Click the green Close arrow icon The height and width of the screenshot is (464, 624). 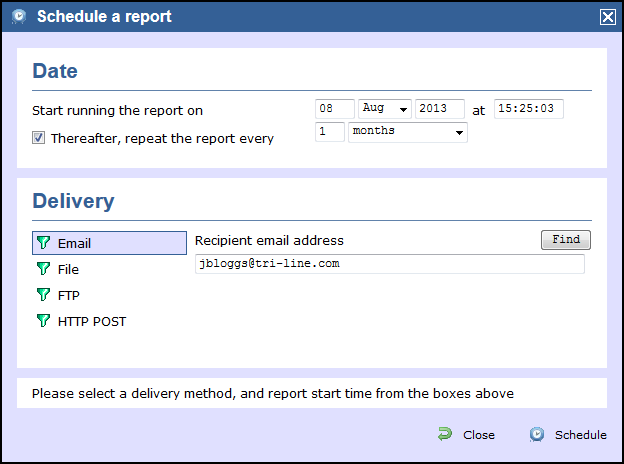(x=445, y=434)
